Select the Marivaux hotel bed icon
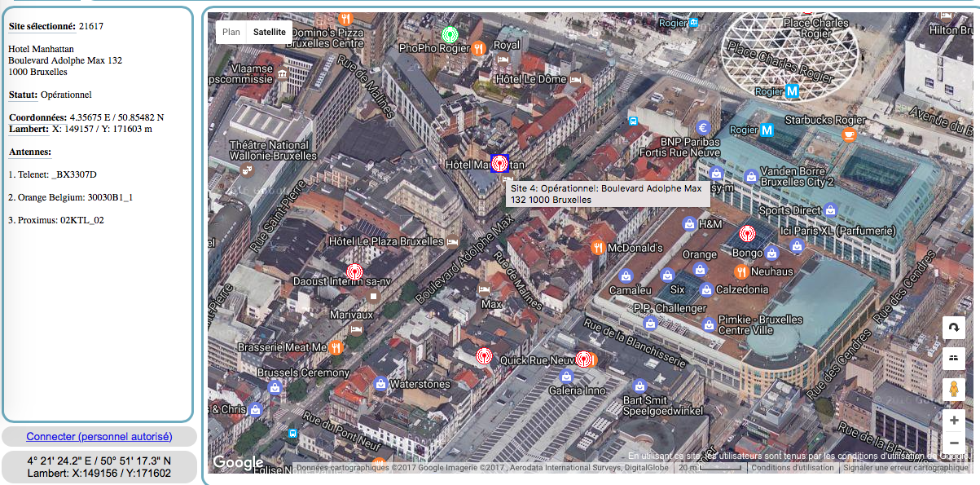980x485 pixels. [x=356, y=329]
